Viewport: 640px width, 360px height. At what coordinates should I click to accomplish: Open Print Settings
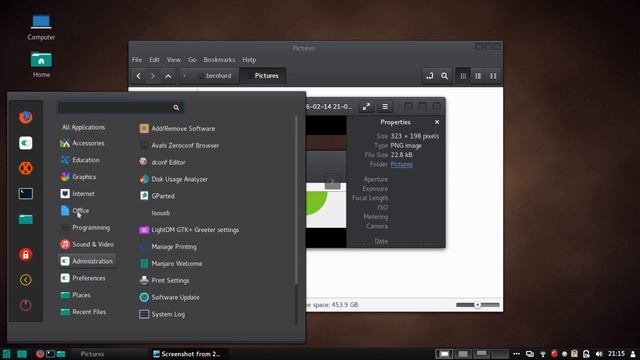click(164, 281)
